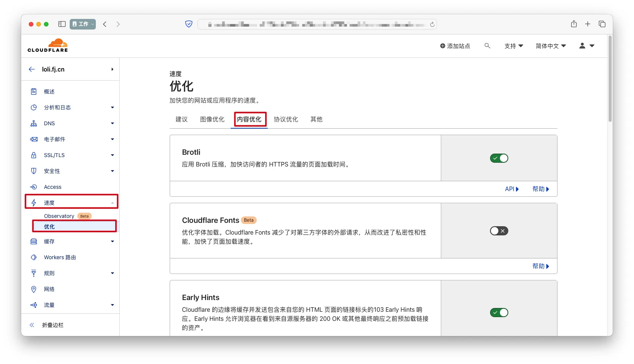Select the 内容优化 tab
Screen dimensions: 634x364
click(249, 119)
